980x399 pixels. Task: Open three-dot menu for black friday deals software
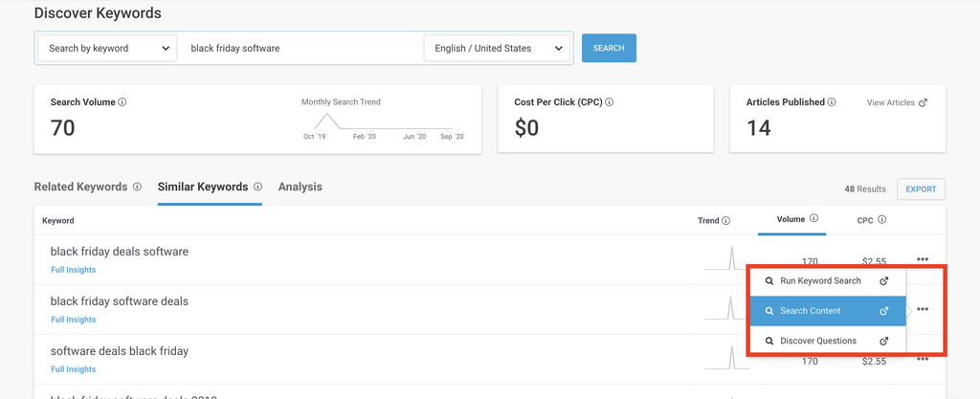(x=922, y=259)
